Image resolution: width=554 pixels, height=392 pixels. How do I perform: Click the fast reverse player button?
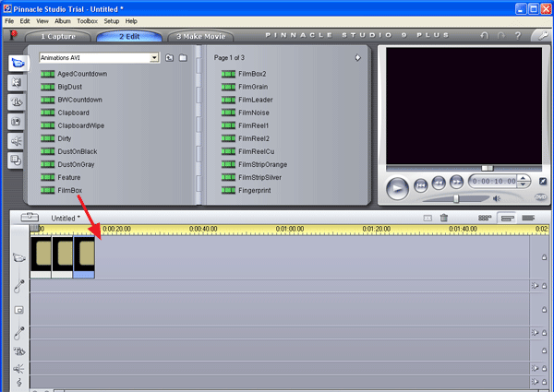click(x=439, y=183)
